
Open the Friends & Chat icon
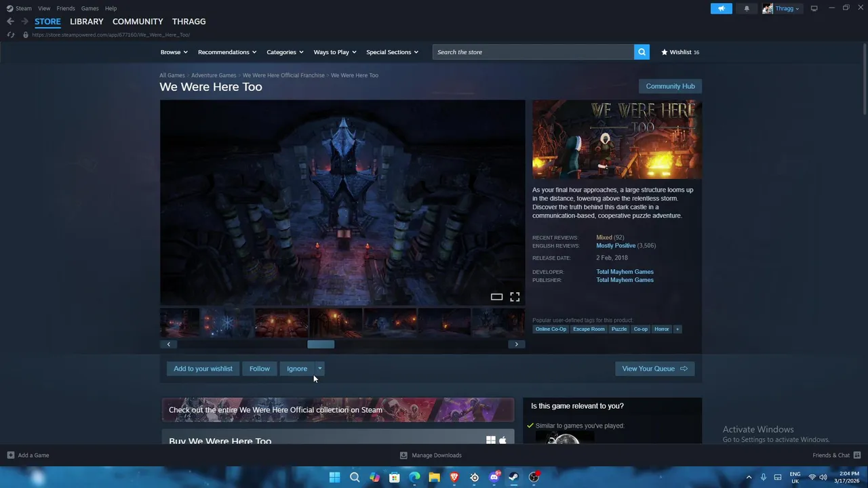pyautogui.click(x=857, y=455)
